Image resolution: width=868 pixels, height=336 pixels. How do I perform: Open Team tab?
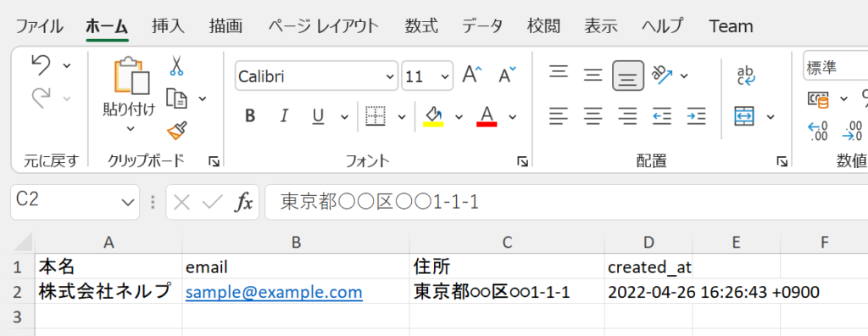[731, 25]
